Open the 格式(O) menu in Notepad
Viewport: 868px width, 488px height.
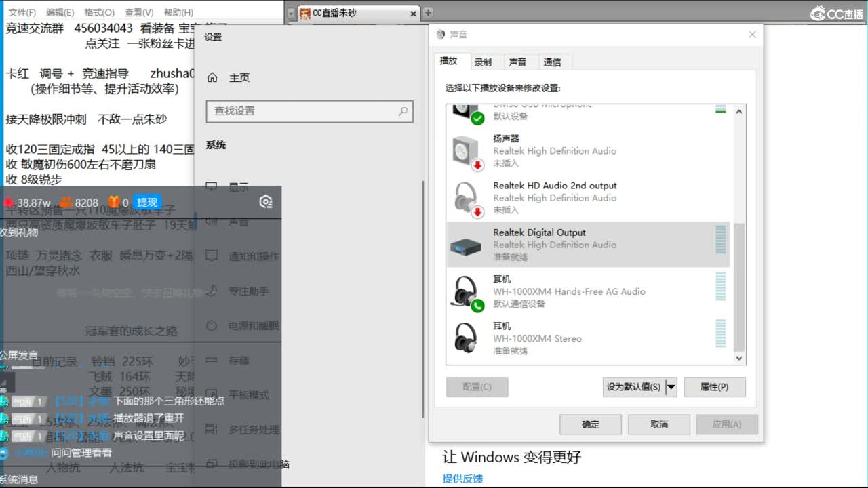[99, 12]
